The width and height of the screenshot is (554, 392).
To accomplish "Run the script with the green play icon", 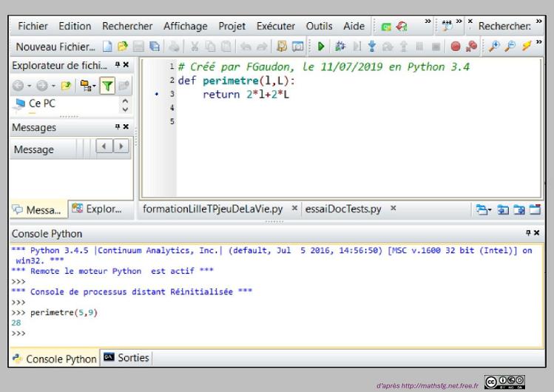I will pos(320,46).
